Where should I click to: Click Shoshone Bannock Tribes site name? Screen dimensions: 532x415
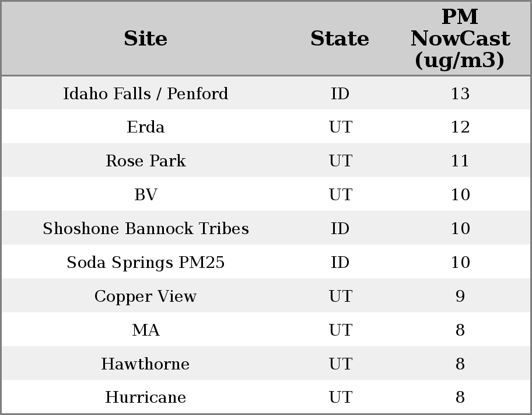pyautogui.click(x=145, y=229)
